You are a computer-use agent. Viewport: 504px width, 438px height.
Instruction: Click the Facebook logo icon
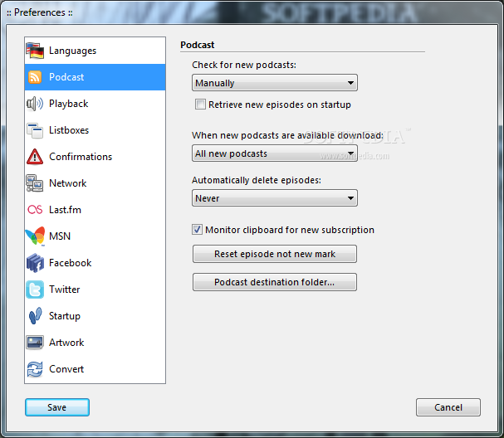pos(35,263)
